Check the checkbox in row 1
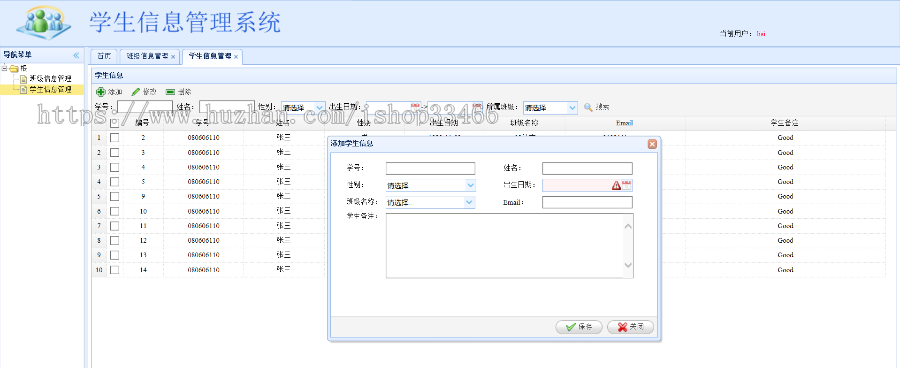 tap(114, 138)
